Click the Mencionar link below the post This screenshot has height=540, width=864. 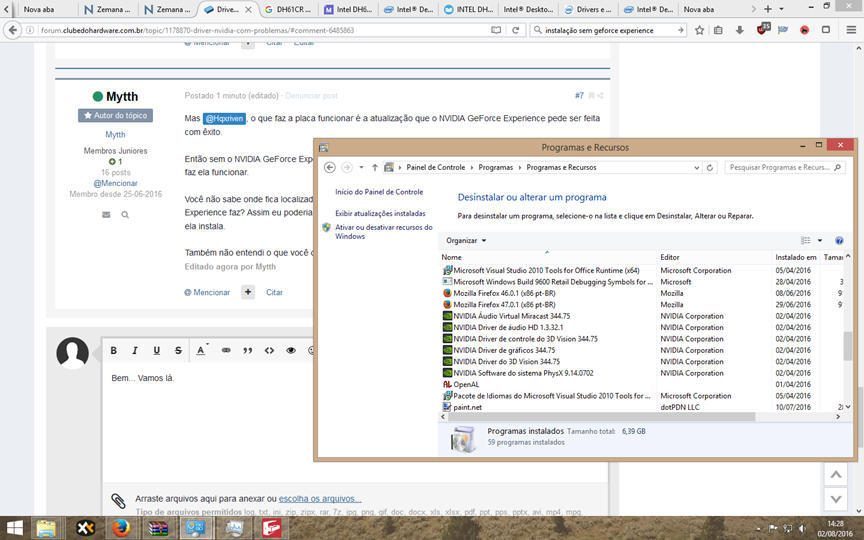point(207,293)
